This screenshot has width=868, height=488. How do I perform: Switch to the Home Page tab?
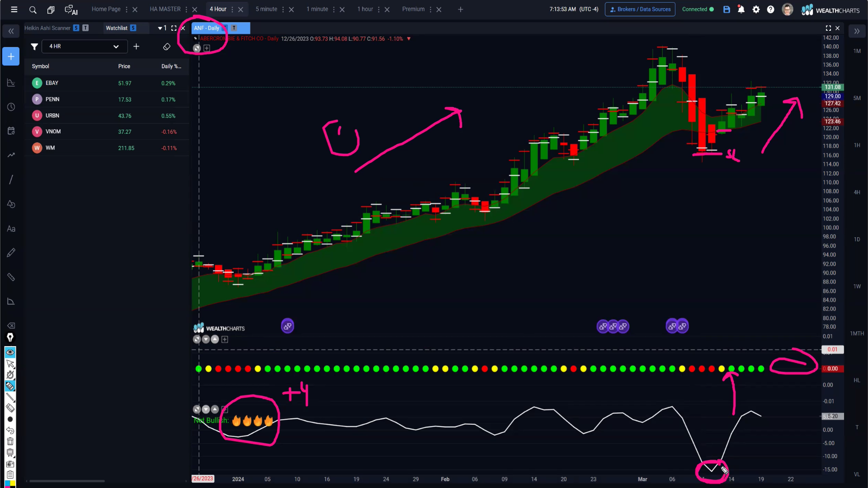click(106, 9)
